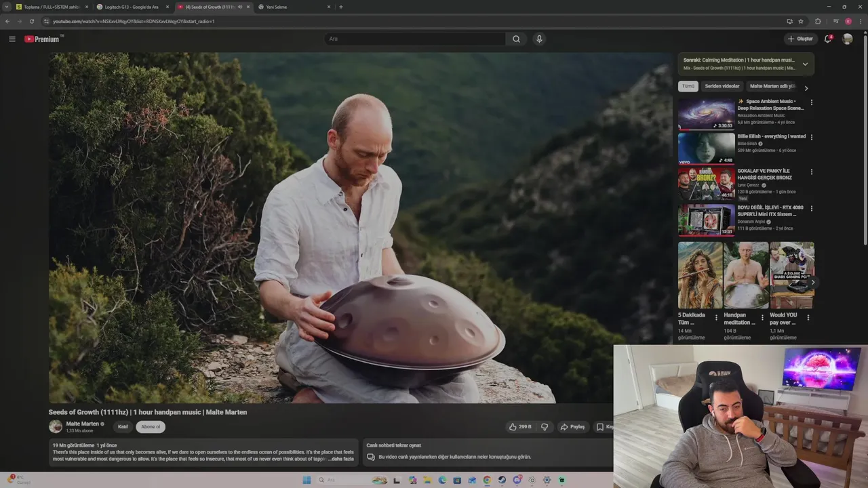Image resolution: width=868 pixels, height=488 pixels.
Task: Open the Handpan meditation short thumbnail
Action: pyautogui.click(x=746, y=275)
